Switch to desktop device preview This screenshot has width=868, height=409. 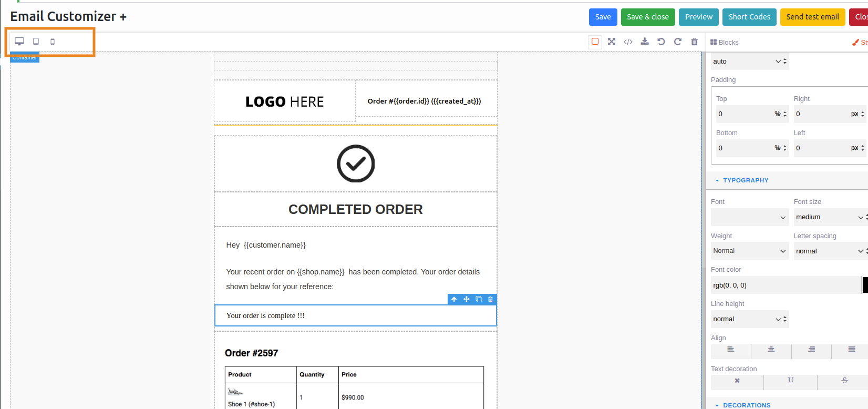[x=19, y=42]
